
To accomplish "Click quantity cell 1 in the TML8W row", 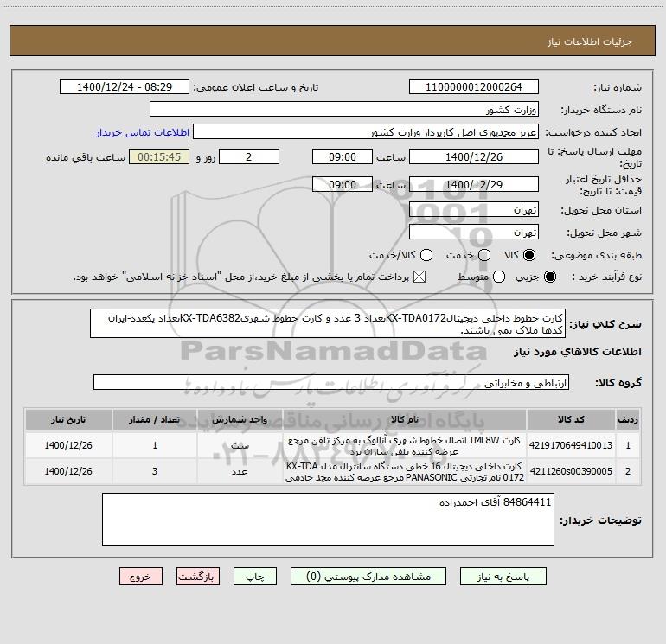I will coord(155,446).
